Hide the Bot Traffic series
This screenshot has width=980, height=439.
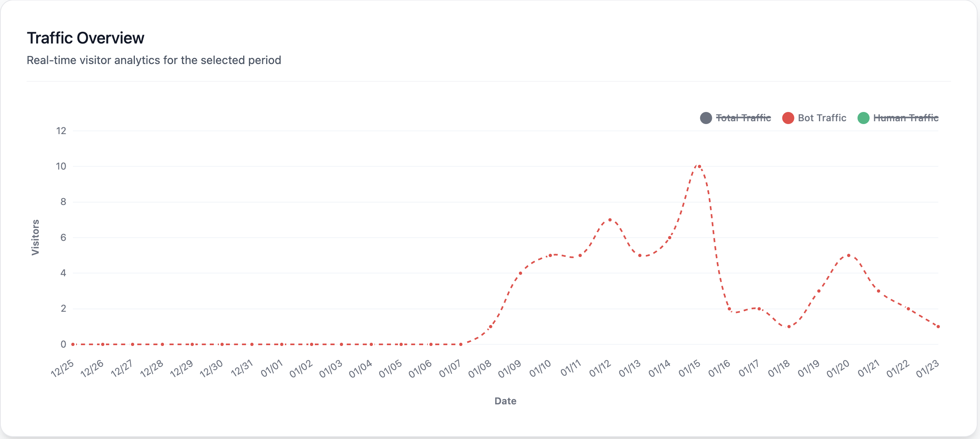(x=822, y=118)
